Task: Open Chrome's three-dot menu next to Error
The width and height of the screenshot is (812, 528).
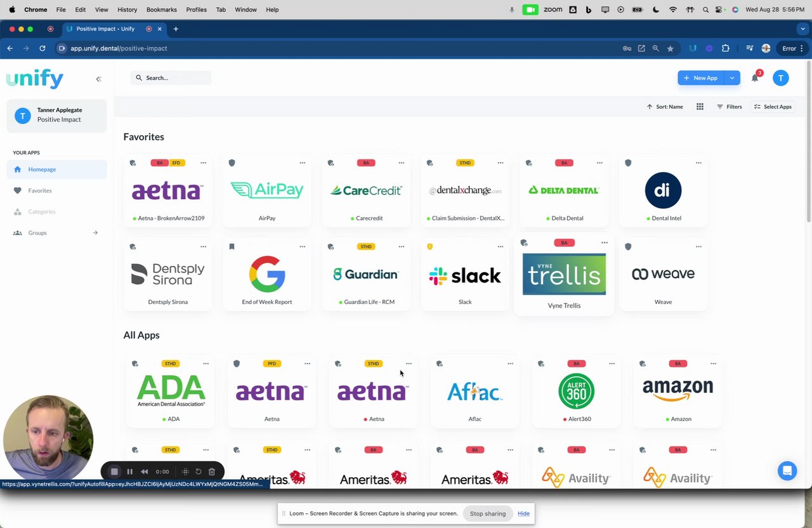Action: (x=802, y=48)
